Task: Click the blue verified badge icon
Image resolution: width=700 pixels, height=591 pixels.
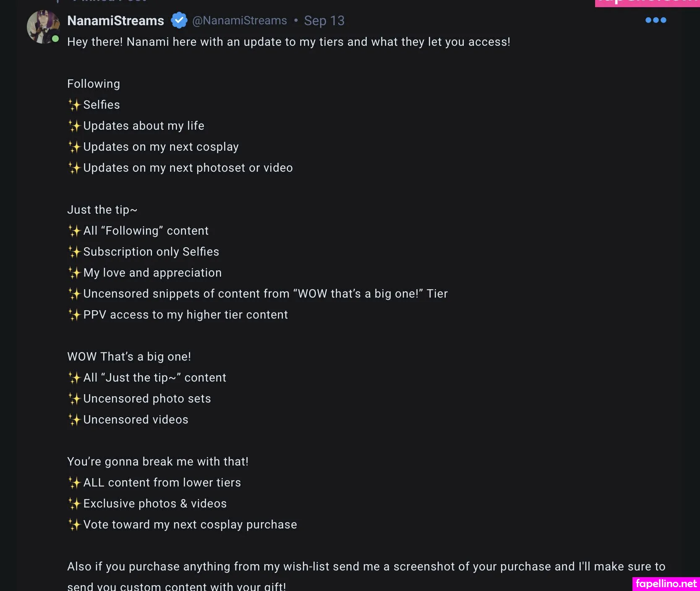Action: click(179, 21)
